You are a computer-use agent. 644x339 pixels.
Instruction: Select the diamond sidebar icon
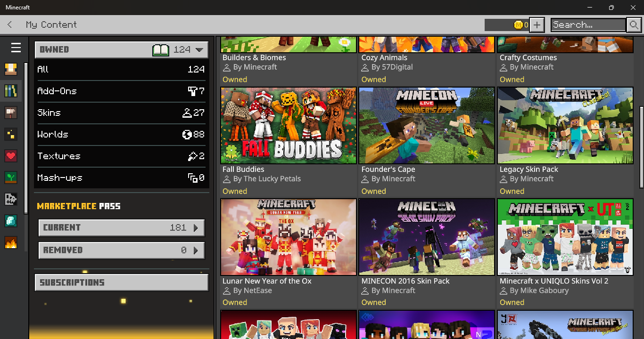click(x=11, y=221)
